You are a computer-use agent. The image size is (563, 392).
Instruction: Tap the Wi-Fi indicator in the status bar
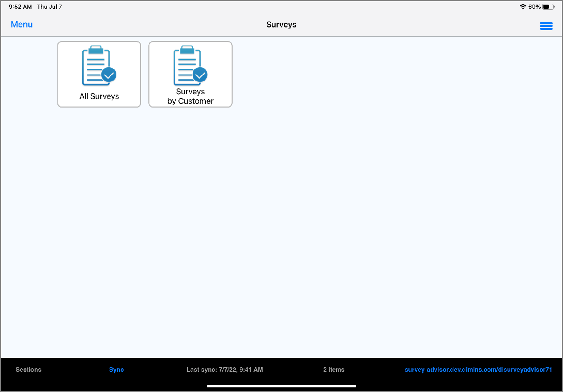tap(522, 7)
